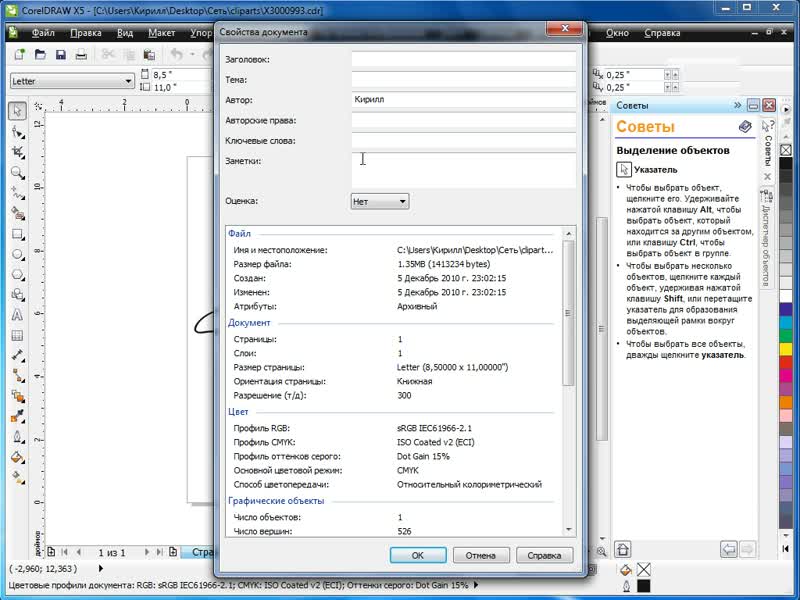Select the Crop tool
The image size is (800, 600).
point(17,152)
